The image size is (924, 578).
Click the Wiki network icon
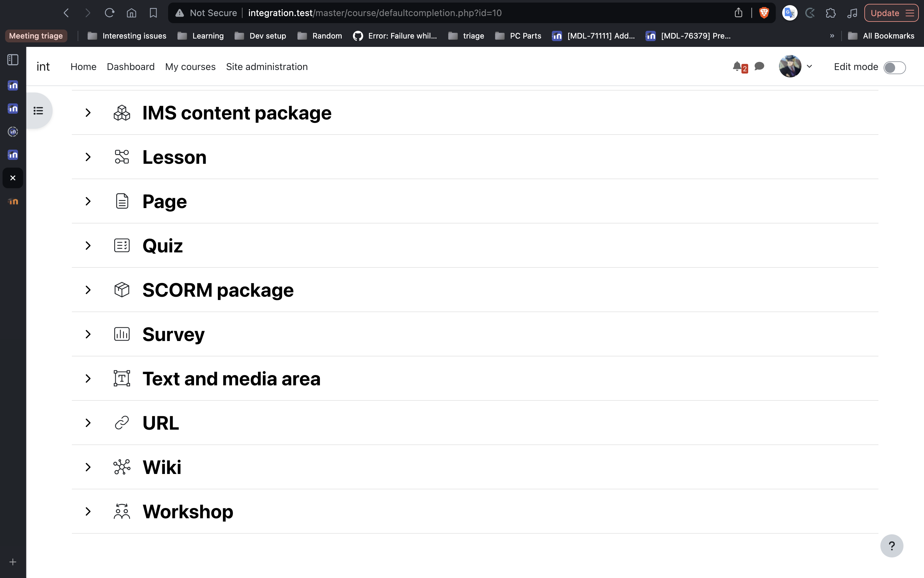pyautogui.click(x=122, y=467)
